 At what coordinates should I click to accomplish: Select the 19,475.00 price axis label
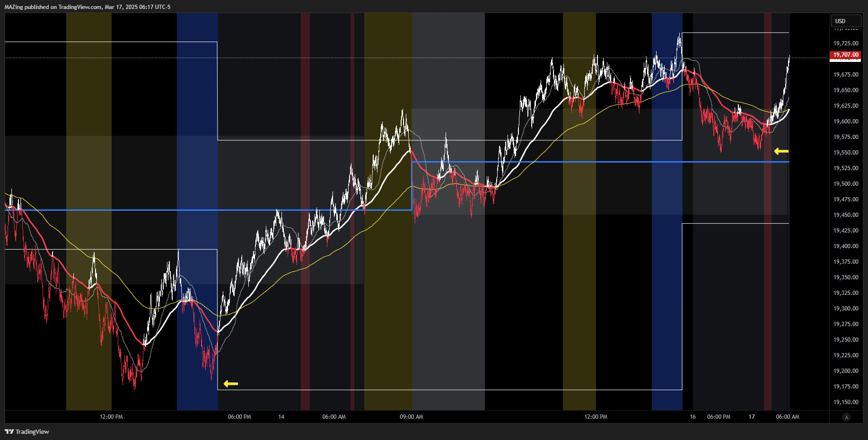point(846,199)
